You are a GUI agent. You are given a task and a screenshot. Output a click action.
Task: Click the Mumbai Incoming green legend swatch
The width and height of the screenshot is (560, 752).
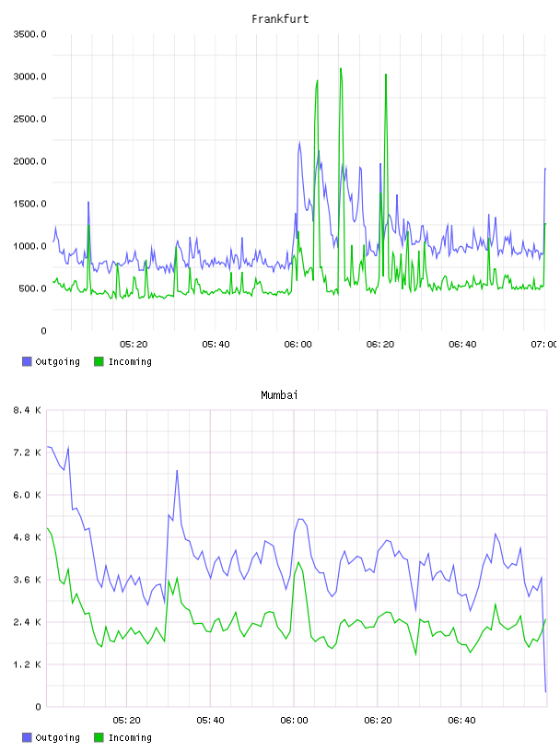99,737
